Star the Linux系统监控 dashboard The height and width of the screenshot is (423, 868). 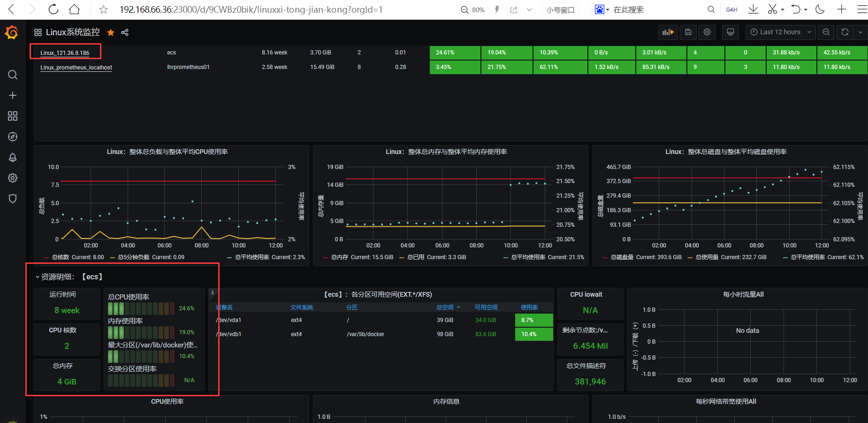click(x=111, y=32)
